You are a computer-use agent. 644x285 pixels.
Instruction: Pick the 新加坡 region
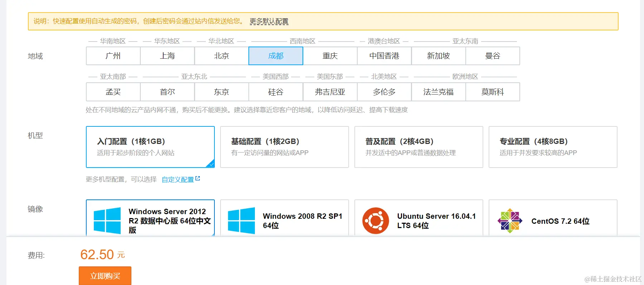pyautogui.click(x=439, y=56)
